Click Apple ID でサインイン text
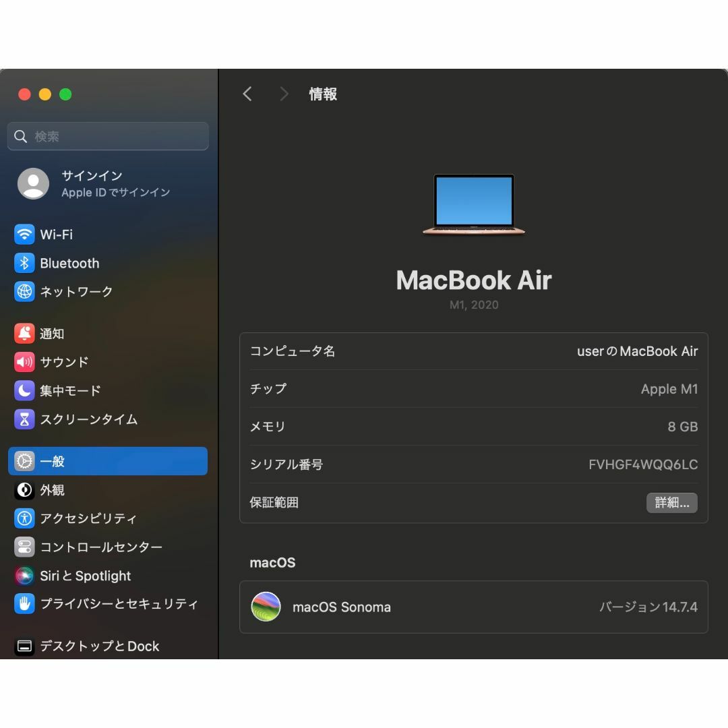Image resolution: width=728 pixels, height=728 pixels. (116, 192)
